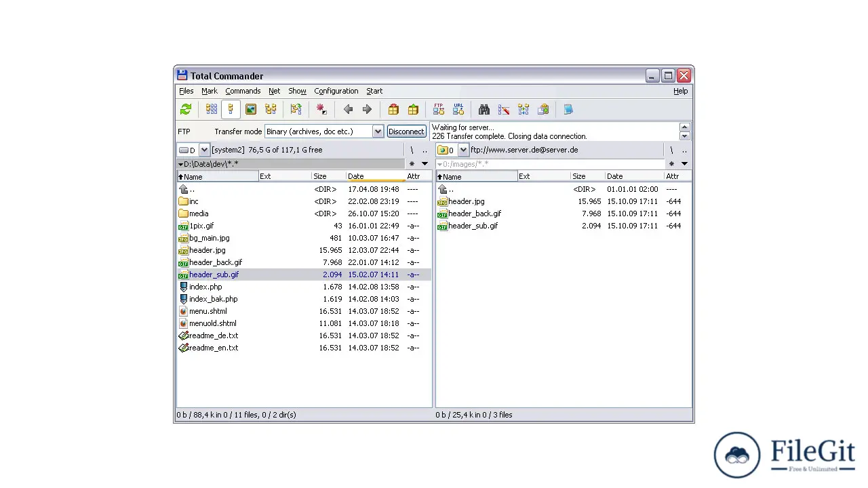Sort right panel by Size column header
Image resolution: width=868 pixels, height=488 pixels.
point(588,176)
